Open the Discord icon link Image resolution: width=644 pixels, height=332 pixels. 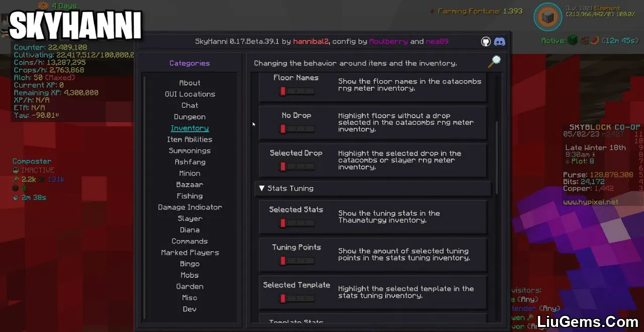(500, 42)
